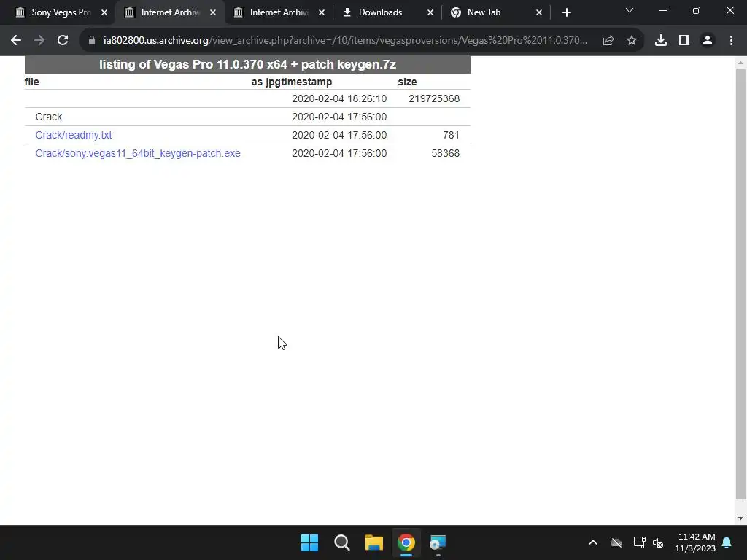747x560 pixels.
Task: Click the OneDrive cloud tray icon
Action: click(616, 542)
